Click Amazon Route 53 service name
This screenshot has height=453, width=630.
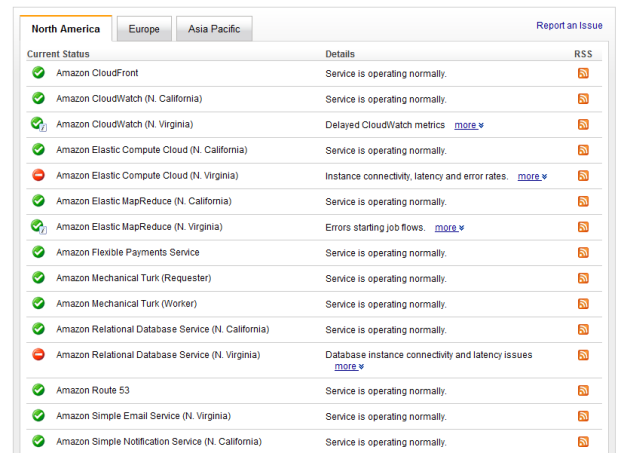[93, 390]
